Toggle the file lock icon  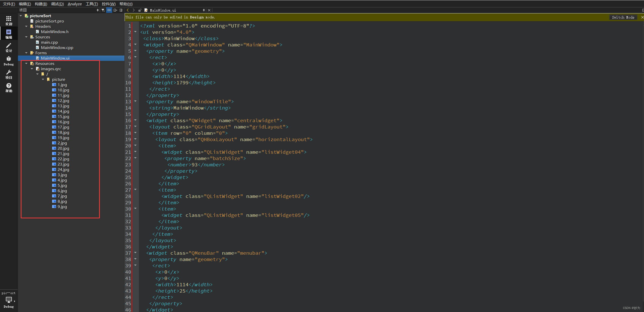click(x=140, y=10)
